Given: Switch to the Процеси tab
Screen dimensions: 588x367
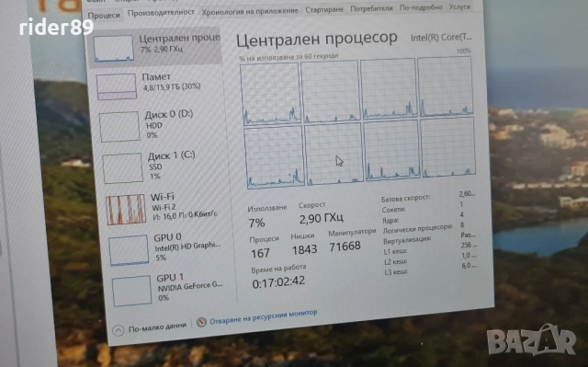Looking at the screenshot, I should 104,16.
